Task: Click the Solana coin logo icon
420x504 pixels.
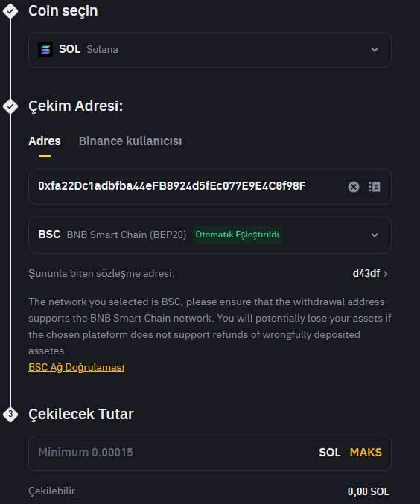Action: [x=45, y=50]
